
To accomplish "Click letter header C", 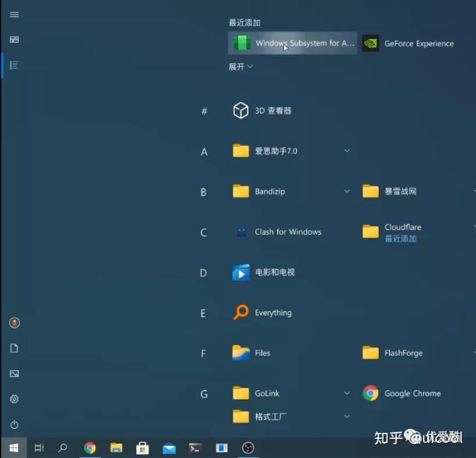I will 204,233.
